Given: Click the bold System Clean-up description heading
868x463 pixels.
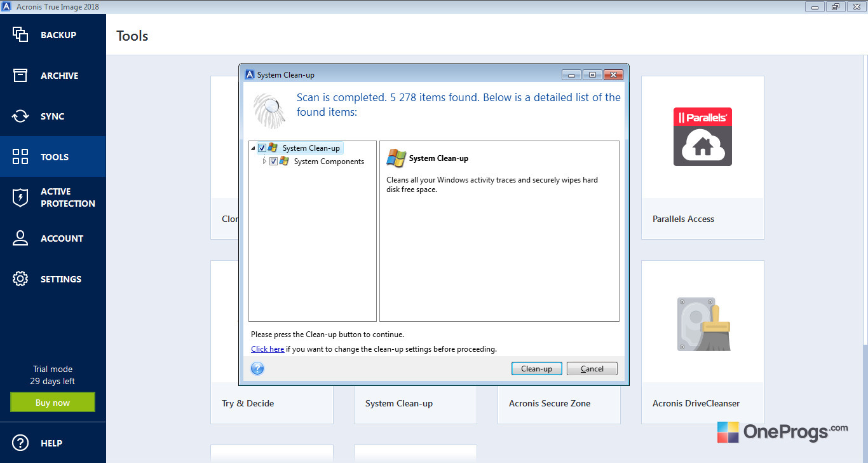Looking at the screenshot, I should pos(438,158).
